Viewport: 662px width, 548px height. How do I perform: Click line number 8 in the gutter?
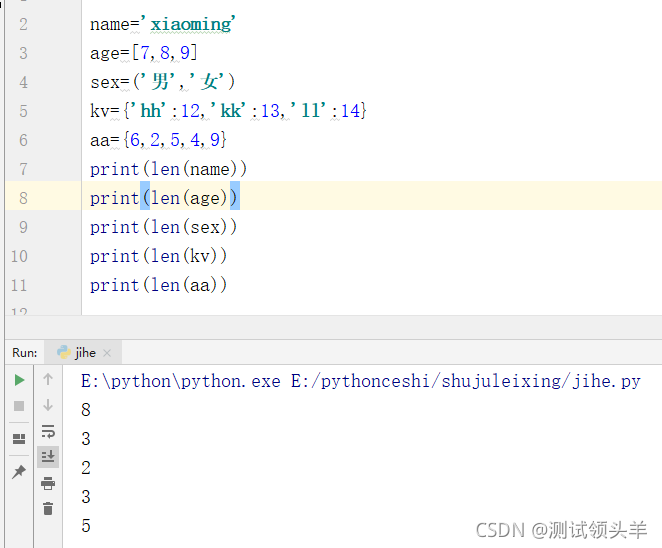[23, 198]
